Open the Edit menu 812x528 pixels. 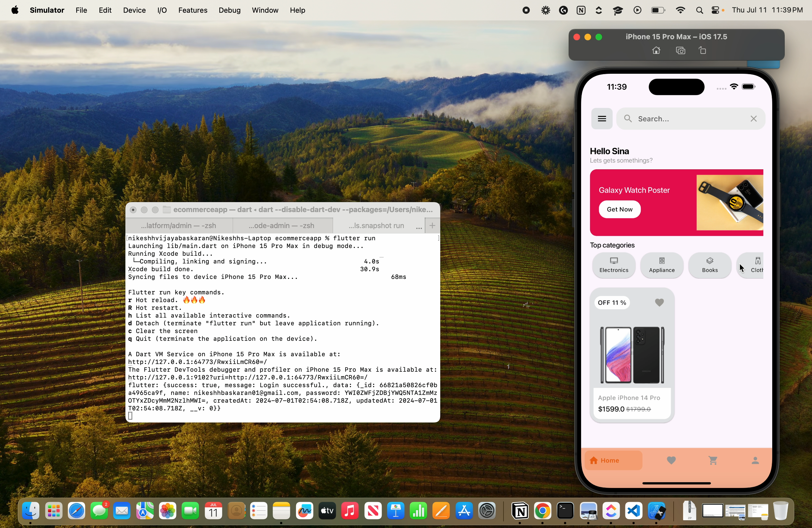[x=105, y=10]
